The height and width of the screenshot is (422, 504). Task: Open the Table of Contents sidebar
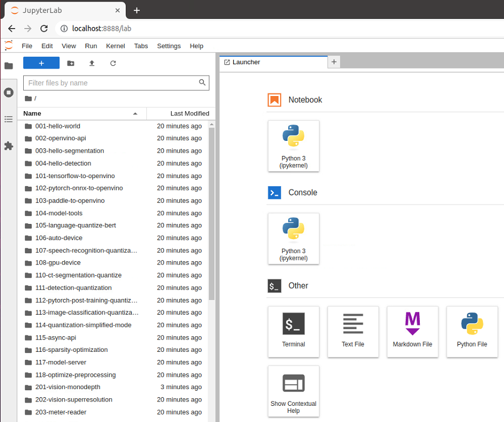point(9,119)
